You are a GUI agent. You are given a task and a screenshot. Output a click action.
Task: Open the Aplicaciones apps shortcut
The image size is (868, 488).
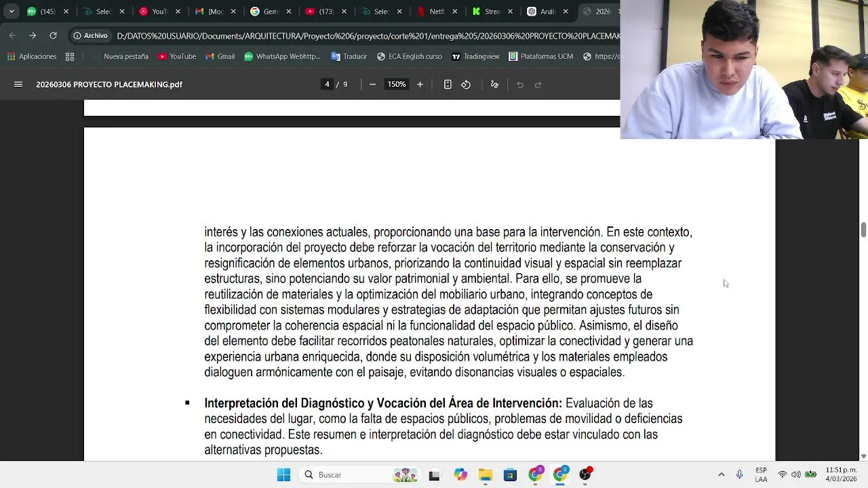pyautogui.click(x=32, y=56)
